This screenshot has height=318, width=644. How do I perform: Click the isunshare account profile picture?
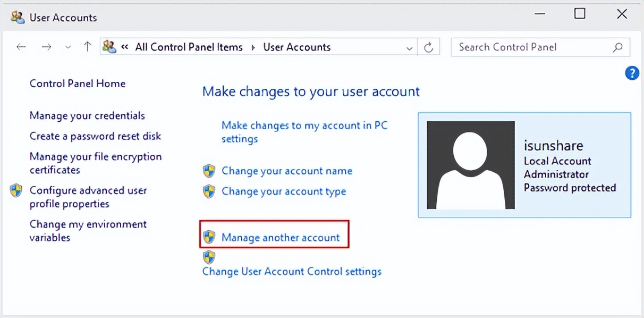click(x=471, y=165)
